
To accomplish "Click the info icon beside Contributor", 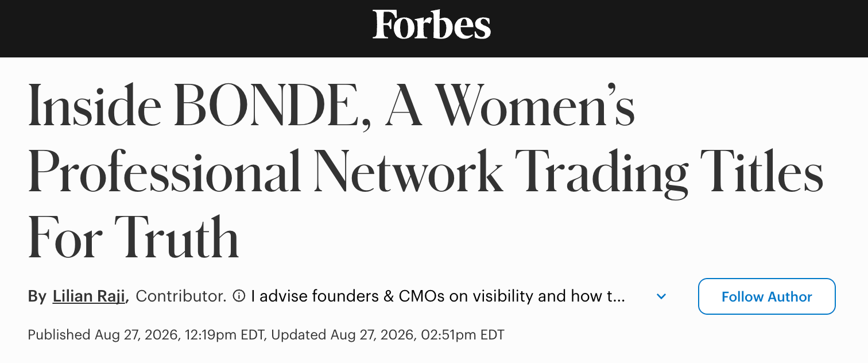I will (239, 296).
